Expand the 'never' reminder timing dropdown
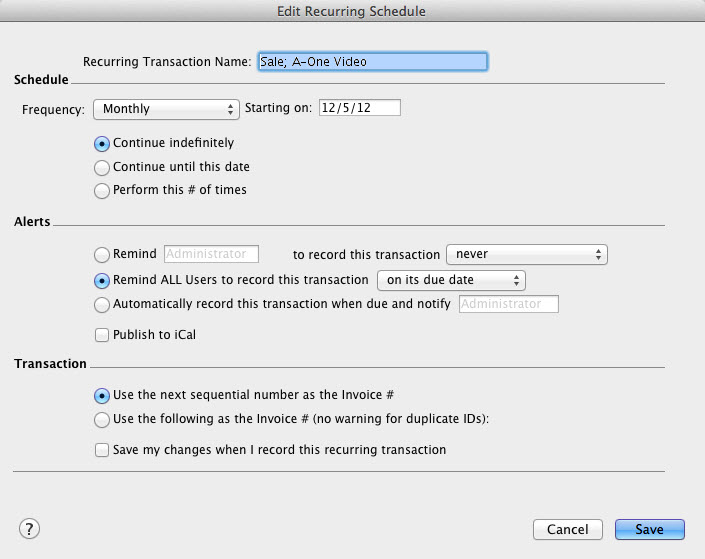 pyautogui.click(x=526, y=255)
